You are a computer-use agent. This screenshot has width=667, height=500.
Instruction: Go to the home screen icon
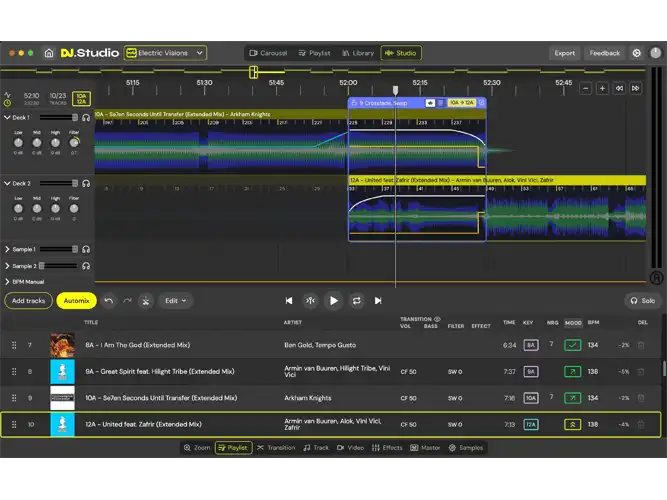click(49, 53)
